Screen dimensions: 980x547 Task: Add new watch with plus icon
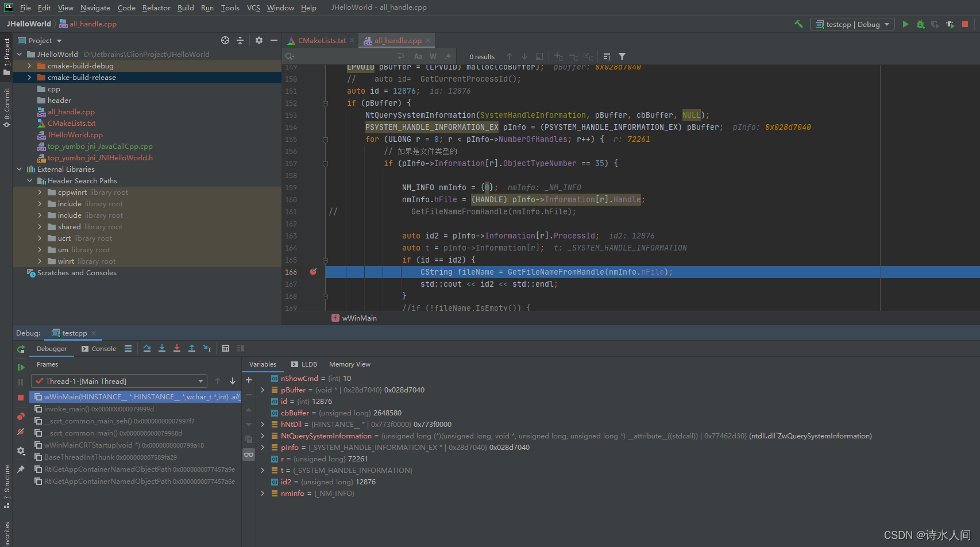click(x=249, y=380)
